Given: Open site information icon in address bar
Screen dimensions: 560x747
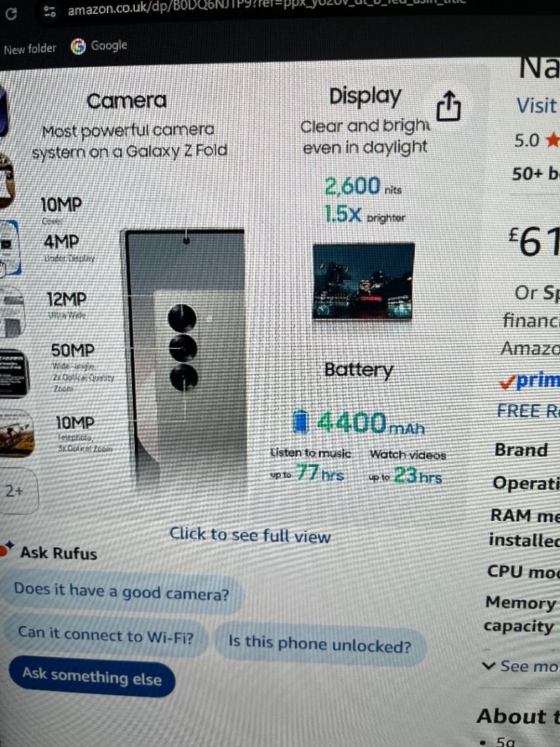Looking at the screenshot, I should [x=50, y=11].
